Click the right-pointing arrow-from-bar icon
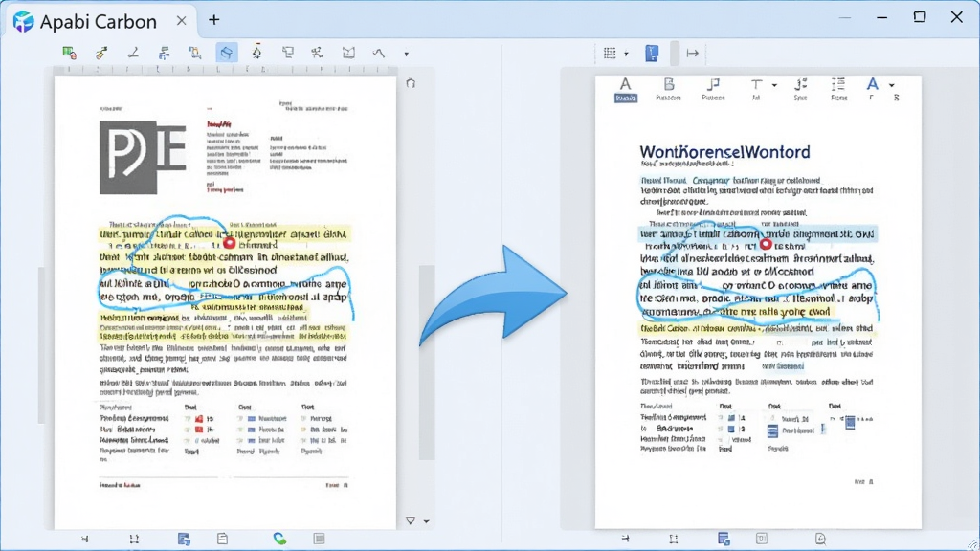980x551 pixels. [693, 54]
